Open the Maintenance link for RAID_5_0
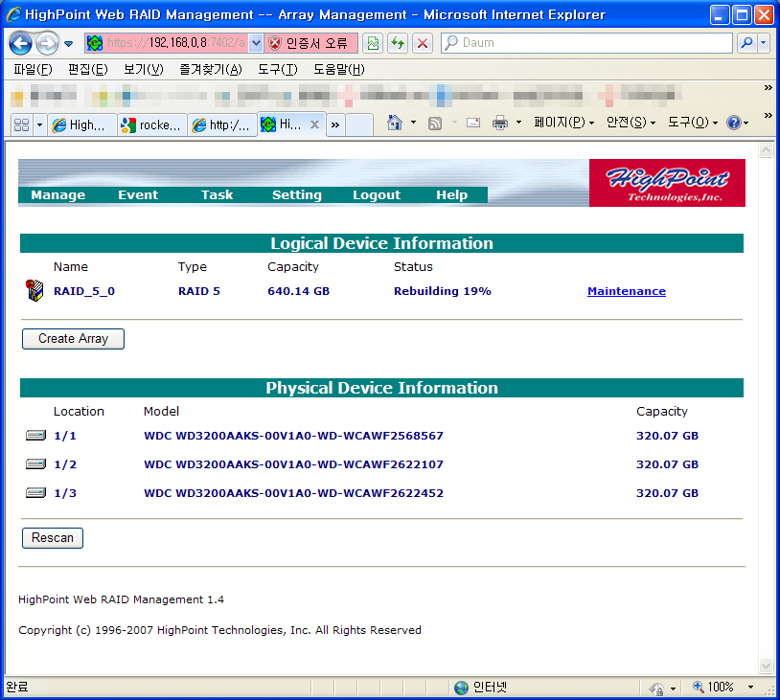 (x=627, y=291)
